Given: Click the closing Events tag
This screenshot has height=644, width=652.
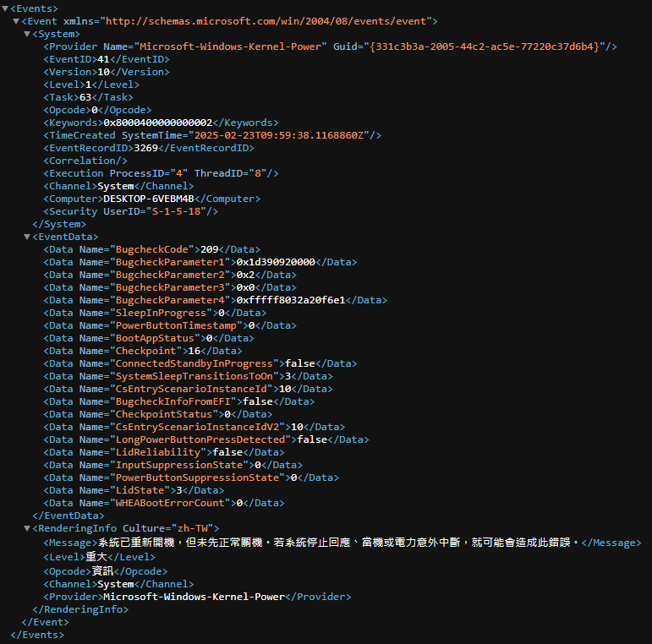Looking at the screenshot, I should pos(37,635).
